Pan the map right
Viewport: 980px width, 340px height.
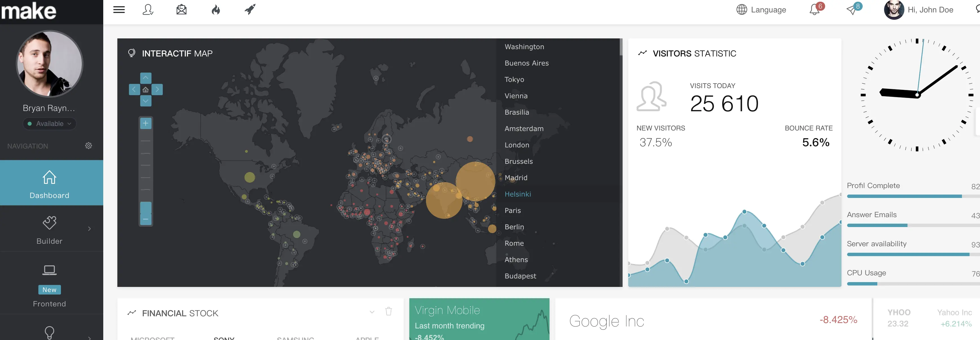click(157, 90)
